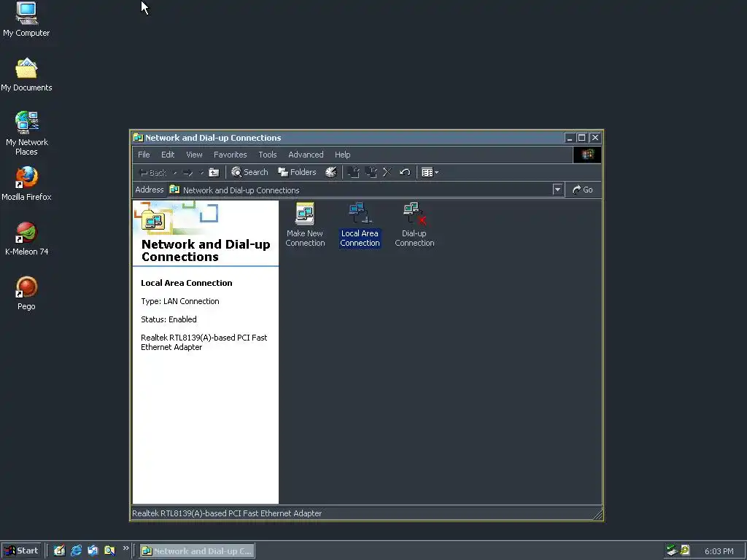This screenshot has height=560, width=747.
Task: Click the title bar folder icon
Action: coord(138,138)
